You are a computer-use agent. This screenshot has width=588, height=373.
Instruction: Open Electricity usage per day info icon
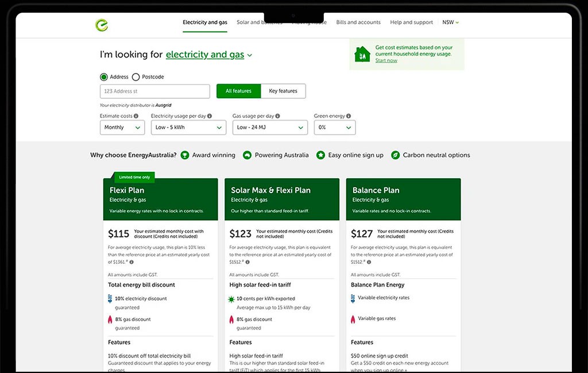pos(209,116)
